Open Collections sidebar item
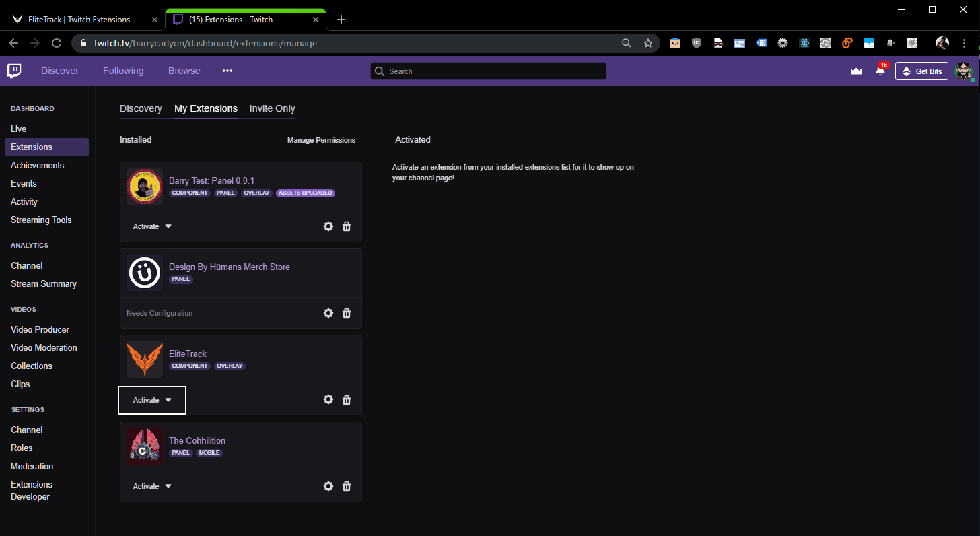This screenshot has width=980, height=536. point(32,366)
